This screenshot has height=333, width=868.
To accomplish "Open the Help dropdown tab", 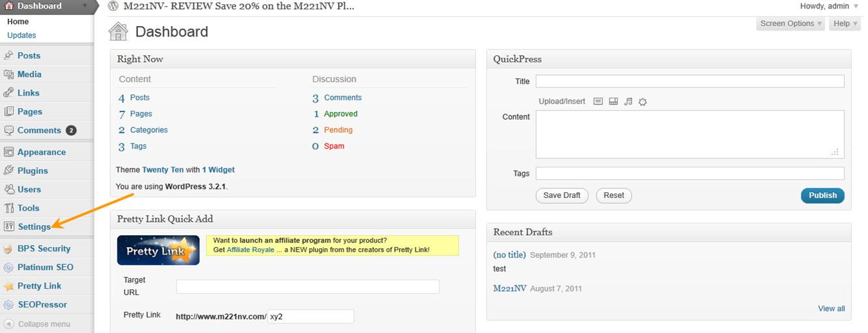I will pyautogui.click(x=845, y=23).
